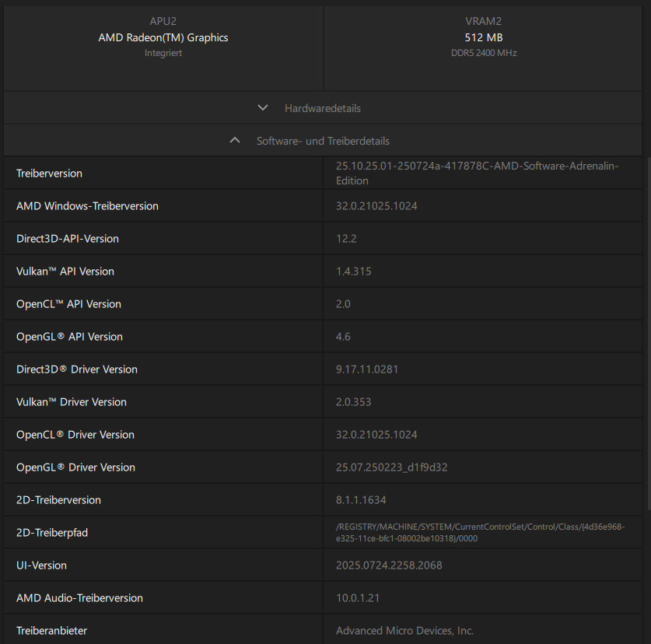The height and width of the screenshot is (644, 651).
Task: Click the 2D-Treiberversion value 8.1.1.1634
Action: pyautogui.click(x=361, y=500)
